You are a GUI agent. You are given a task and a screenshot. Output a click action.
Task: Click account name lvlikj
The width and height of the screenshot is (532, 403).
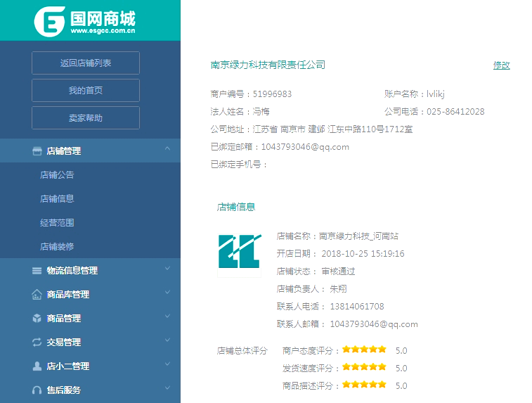435,94
